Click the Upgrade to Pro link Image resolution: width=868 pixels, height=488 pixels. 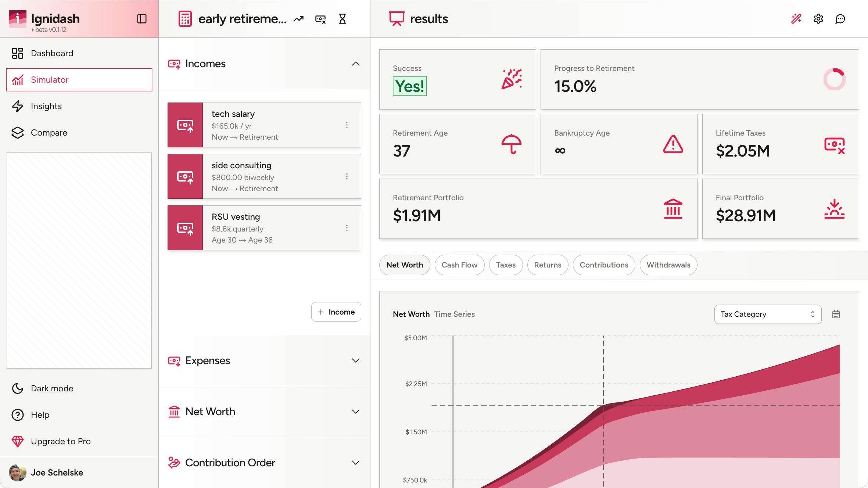click(x=61, y=441)
